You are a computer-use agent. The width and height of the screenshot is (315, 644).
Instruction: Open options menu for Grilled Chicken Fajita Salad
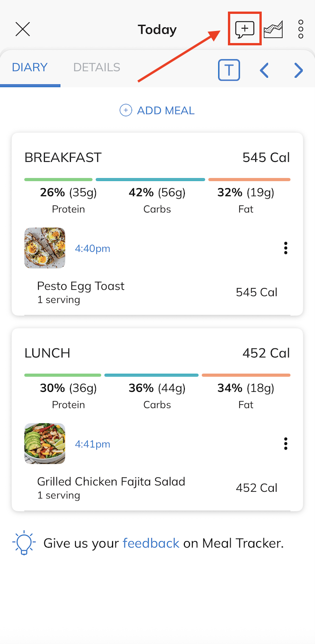[285, 444]
